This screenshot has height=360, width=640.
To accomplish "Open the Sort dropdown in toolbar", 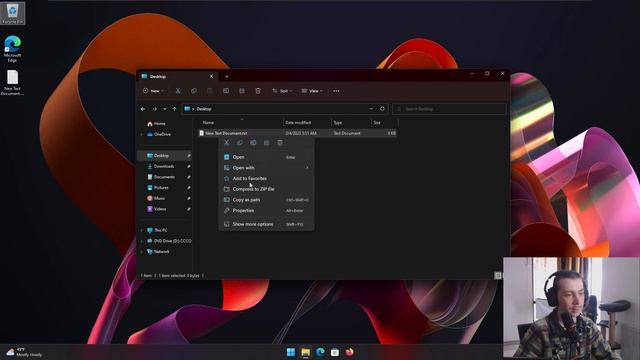I will [x=282, y=91].
